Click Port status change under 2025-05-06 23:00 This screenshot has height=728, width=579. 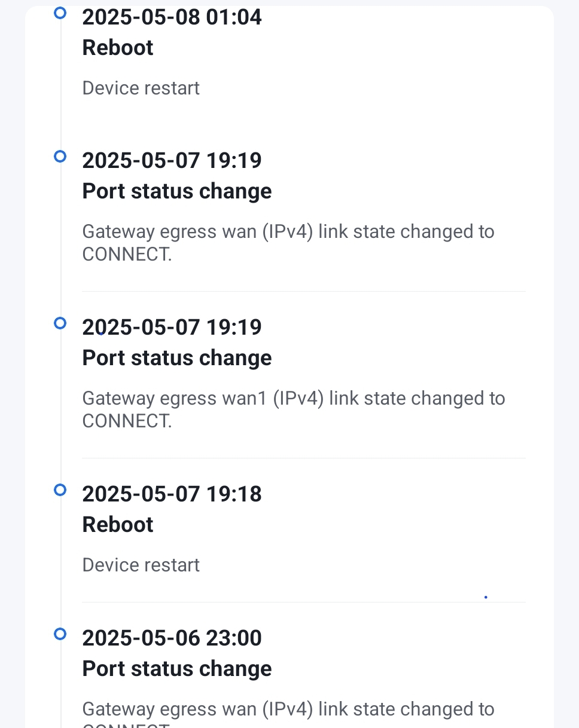click(176, 669)
